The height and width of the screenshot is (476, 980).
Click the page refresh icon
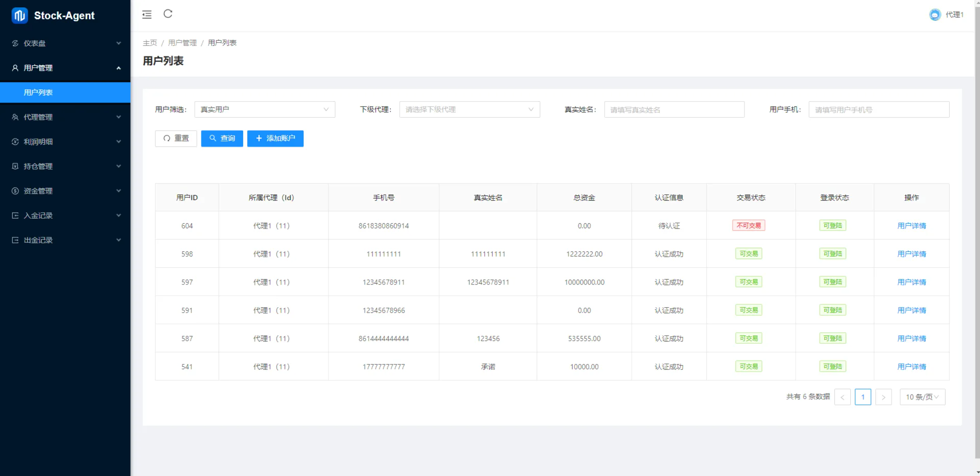[x=168, y=14]
